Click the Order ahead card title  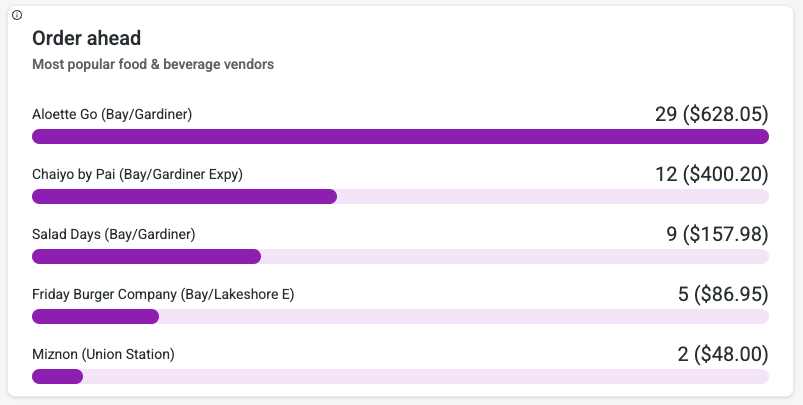point(86,39)
